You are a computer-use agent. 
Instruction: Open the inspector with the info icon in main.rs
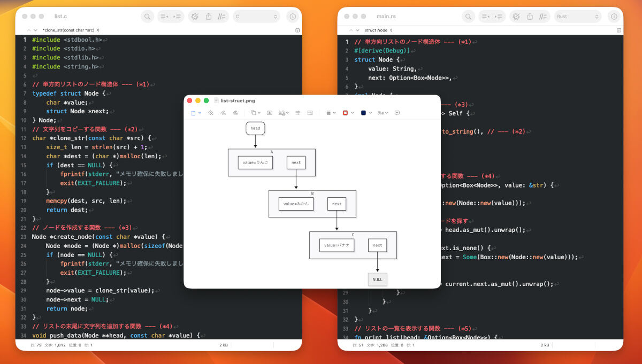(x=614, y=16)
